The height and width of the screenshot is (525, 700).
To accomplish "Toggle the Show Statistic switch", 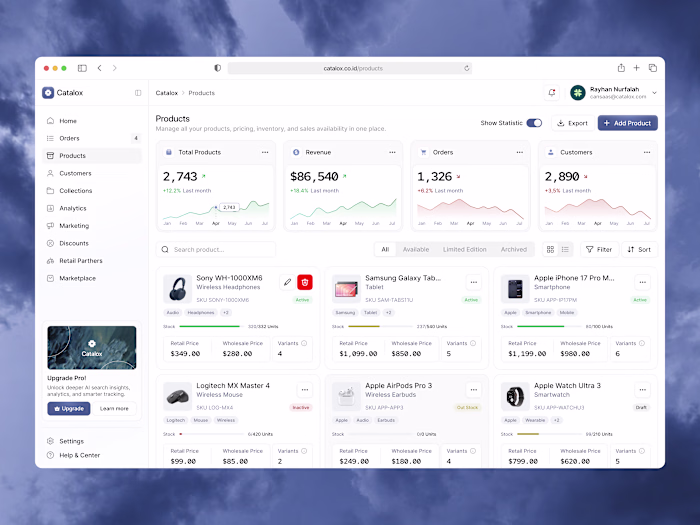I will click(534, 123).
